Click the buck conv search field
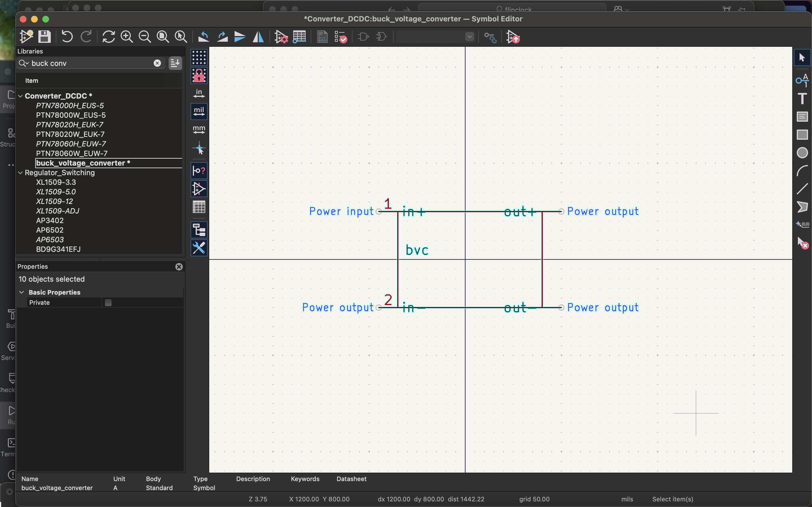812x507 pixels. pos(91,63)
